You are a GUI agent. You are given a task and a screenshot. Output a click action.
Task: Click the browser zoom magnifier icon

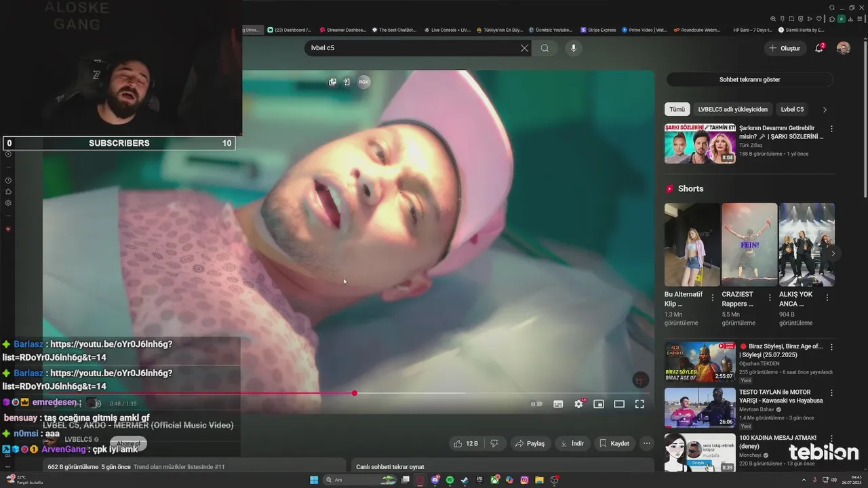click(x=773, y=19)
